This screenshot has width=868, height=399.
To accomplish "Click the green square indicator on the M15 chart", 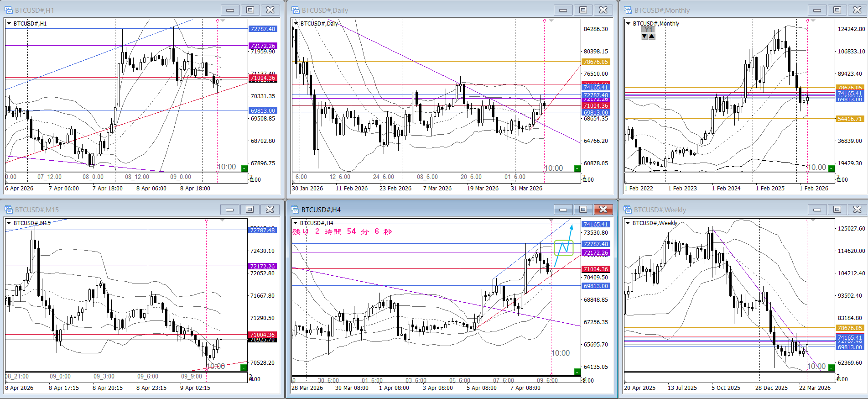I will 244,367.
